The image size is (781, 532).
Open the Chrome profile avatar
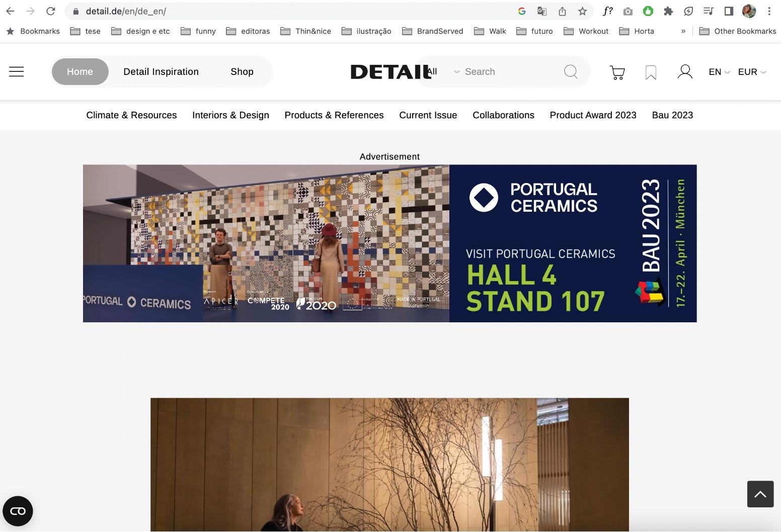(749, 11)
